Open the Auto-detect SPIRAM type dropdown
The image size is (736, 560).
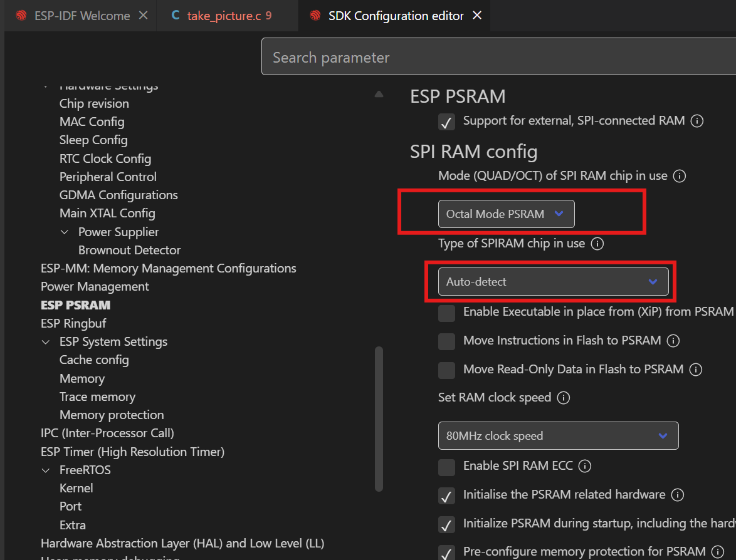point(553,282)
